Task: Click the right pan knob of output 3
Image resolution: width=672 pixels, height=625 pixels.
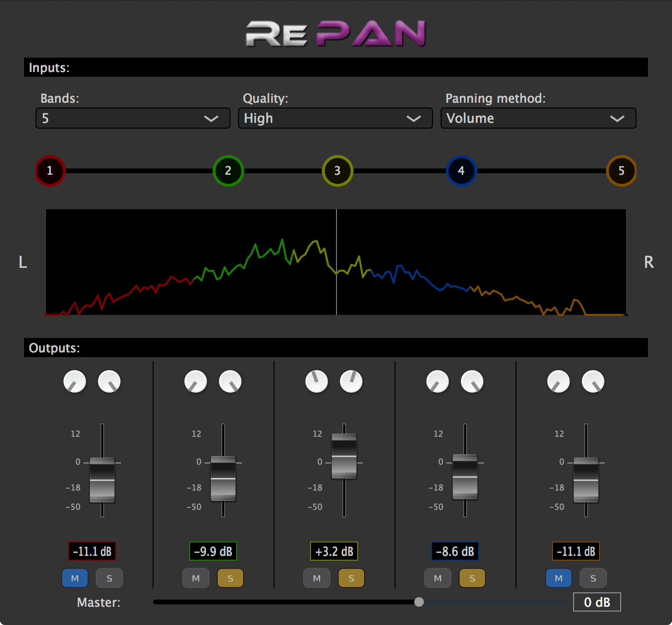Action: pyautogui.click(x=351, y=382)
